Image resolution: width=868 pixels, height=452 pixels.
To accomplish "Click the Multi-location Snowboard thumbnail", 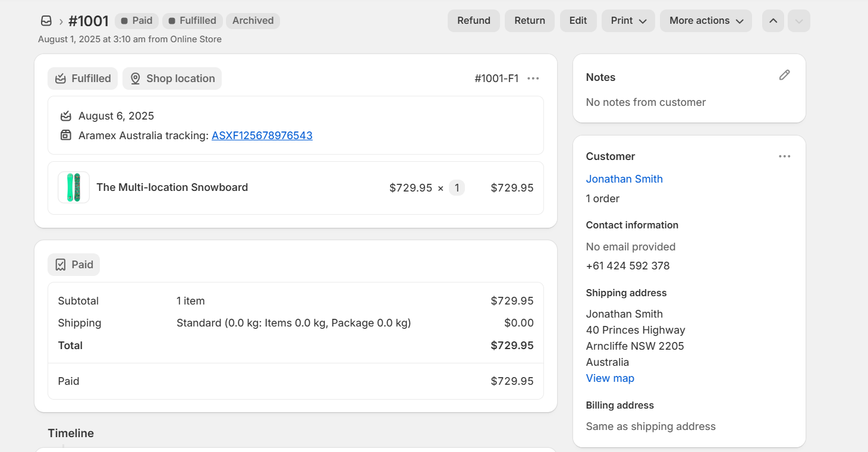I will pyautogui.click(x=74, y=187).
